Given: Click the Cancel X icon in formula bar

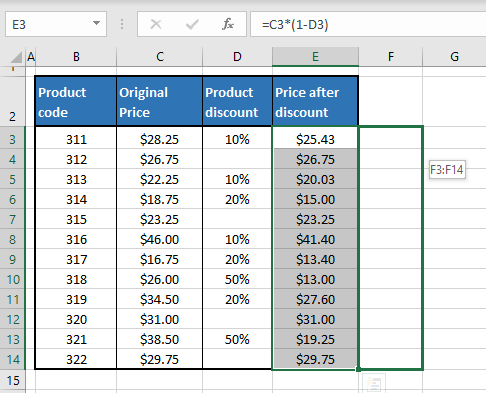Looking at the screenshot, I should click(156, 24).
